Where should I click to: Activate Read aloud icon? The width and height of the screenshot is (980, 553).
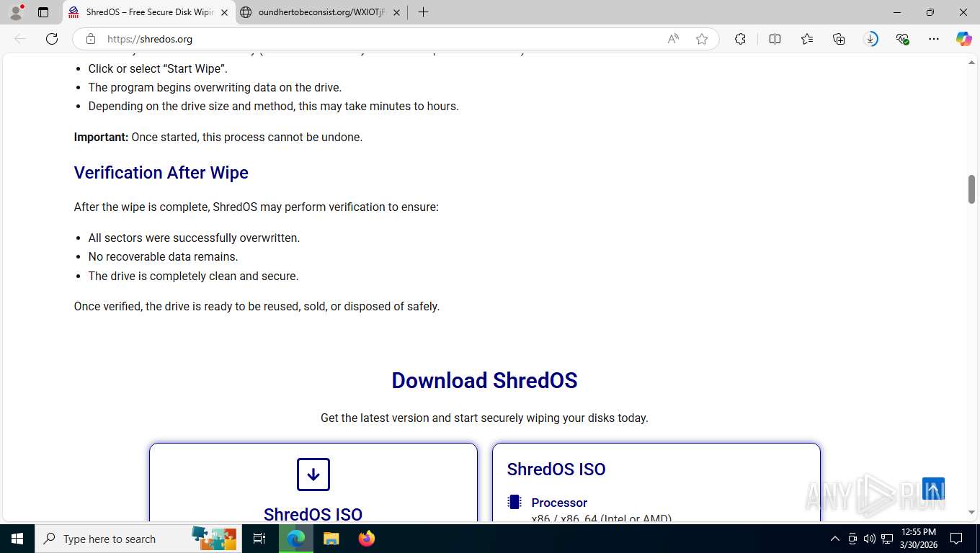(673, 39)
